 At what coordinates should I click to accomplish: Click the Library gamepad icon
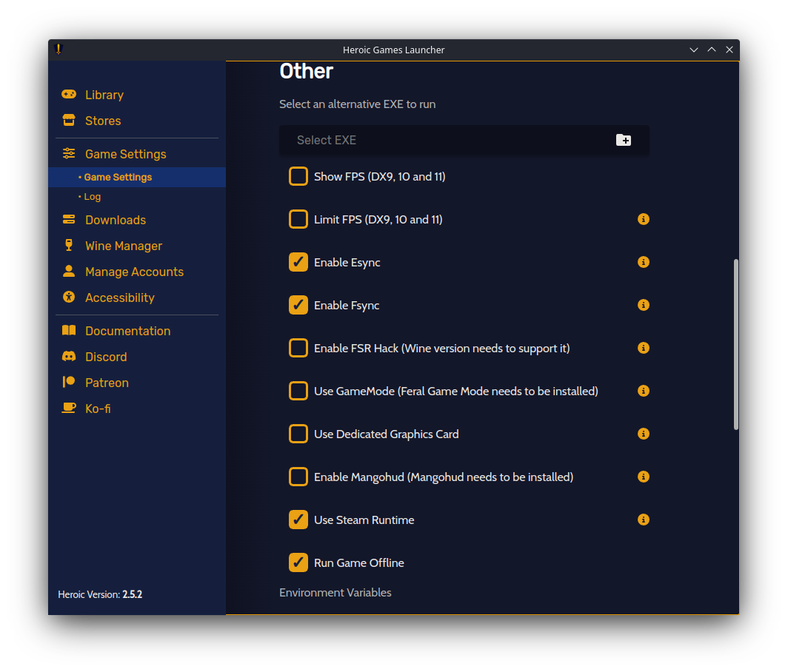click(69, 95)
